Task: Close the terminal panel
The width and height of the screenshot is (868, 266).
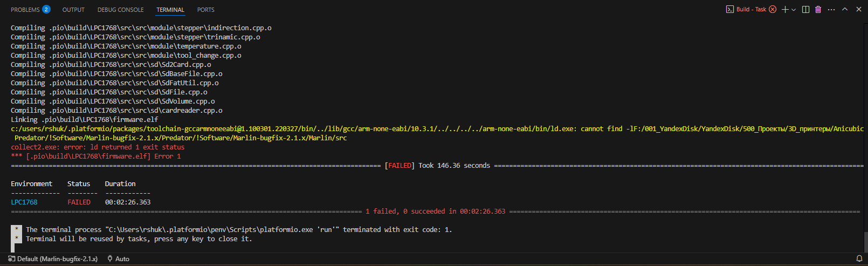Action: click(859, 10)
